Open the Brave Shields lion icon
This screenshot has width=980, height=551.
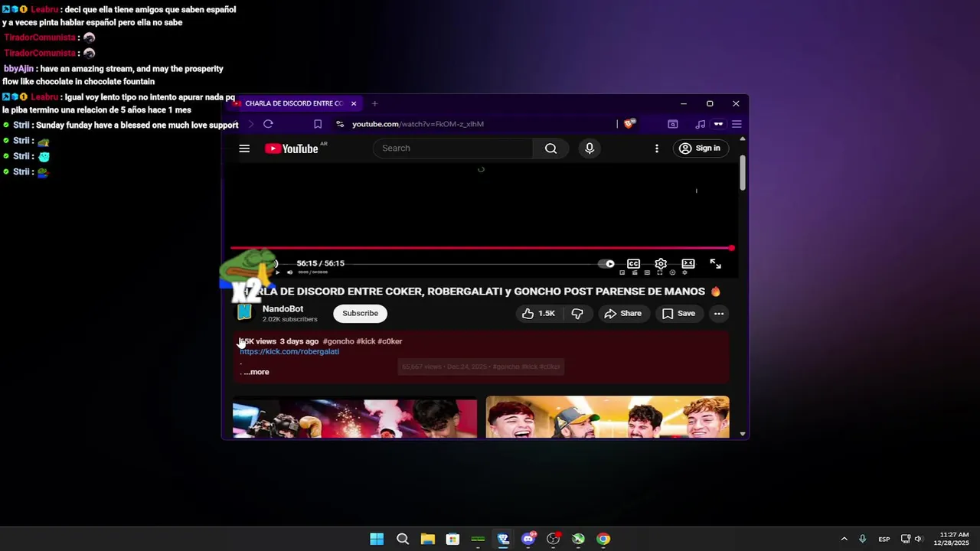tap(629, 124)
